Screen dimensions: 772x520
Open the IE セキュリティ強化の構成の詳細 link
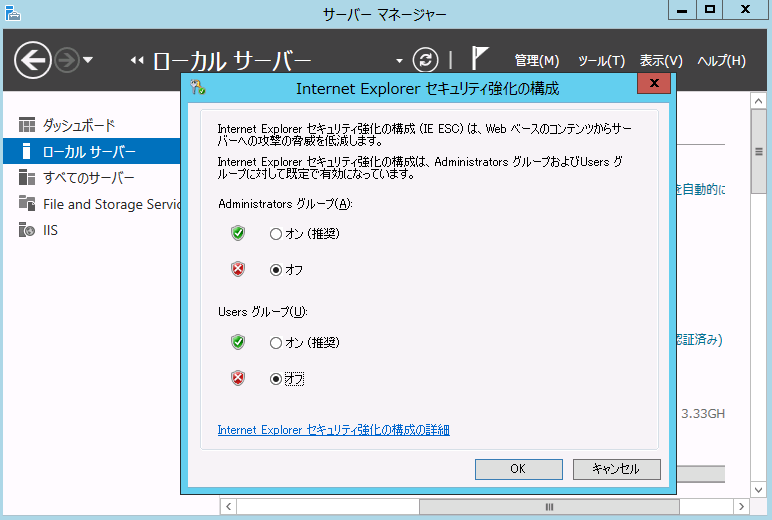click(333, 430)
